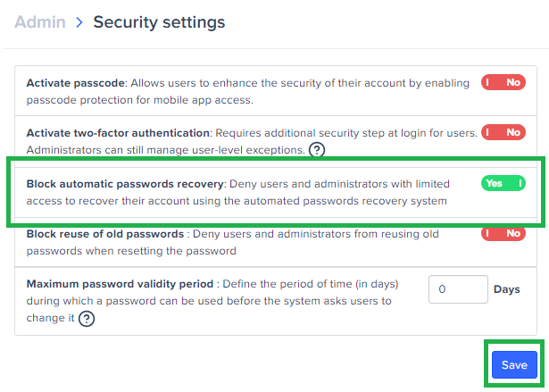Select the Activate two-factor authentication bold label
549x392 pixels.
tap(118, 132)
